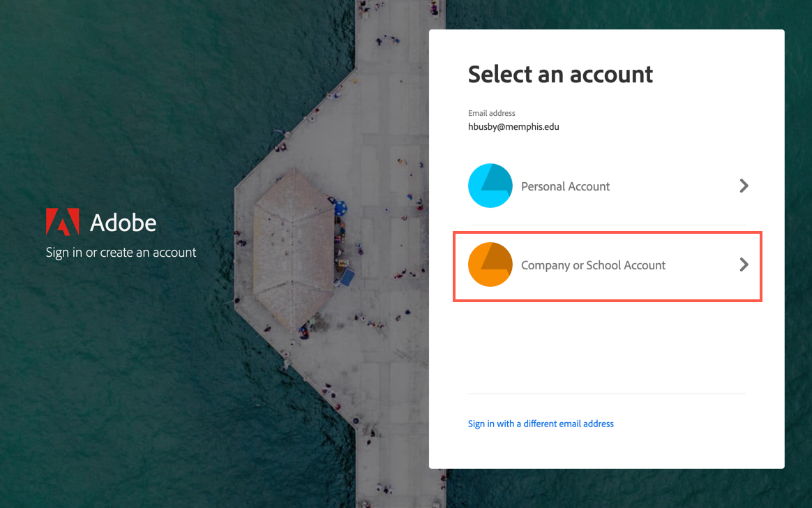
Task: Click the "Email address" field label
Action: tap(491, 113)
